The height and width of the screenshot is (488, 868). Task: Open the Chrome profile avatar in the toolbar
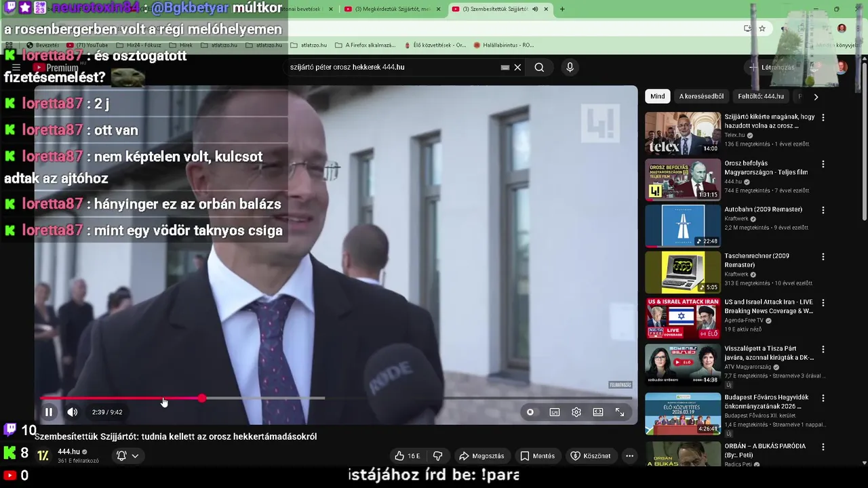[842, 28]
